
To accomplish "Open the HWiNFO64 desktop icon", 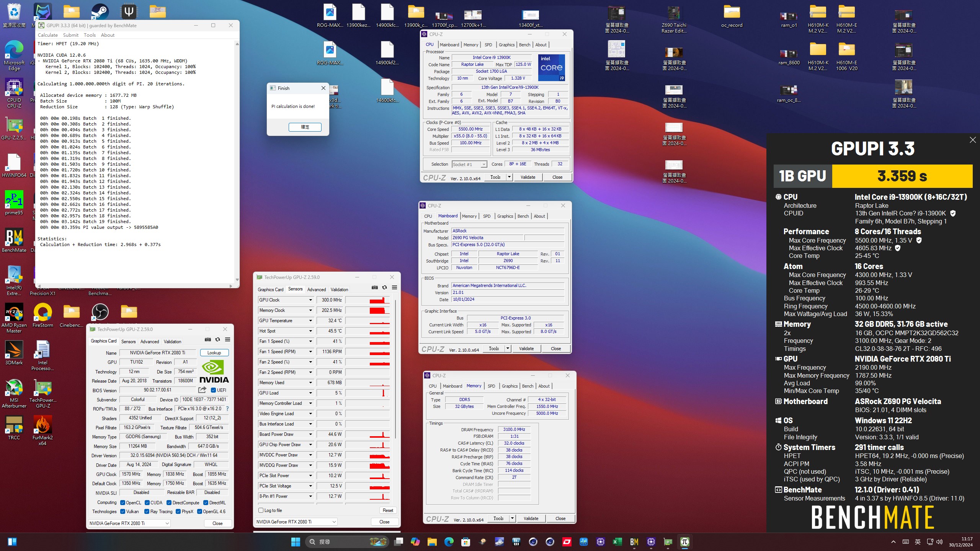I will [x=14, y=165].
